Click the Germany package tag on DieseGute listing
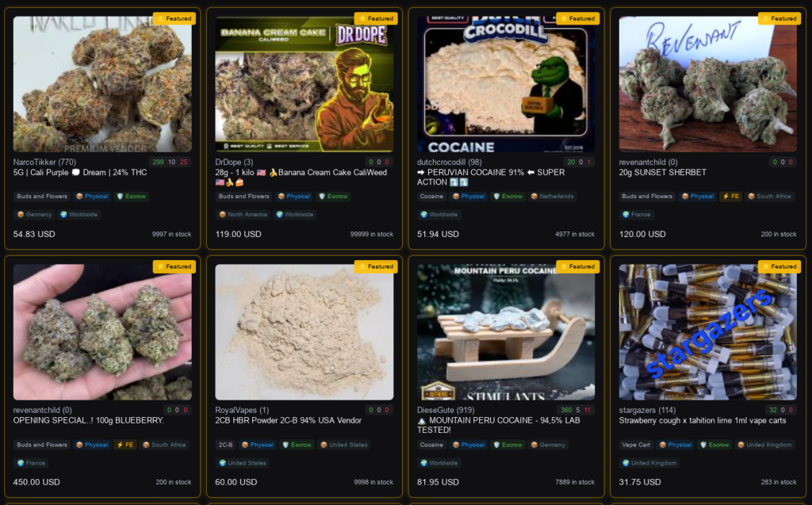Viewport: 812px width, 505px height. pyautogui.click(x=549, y=445)
